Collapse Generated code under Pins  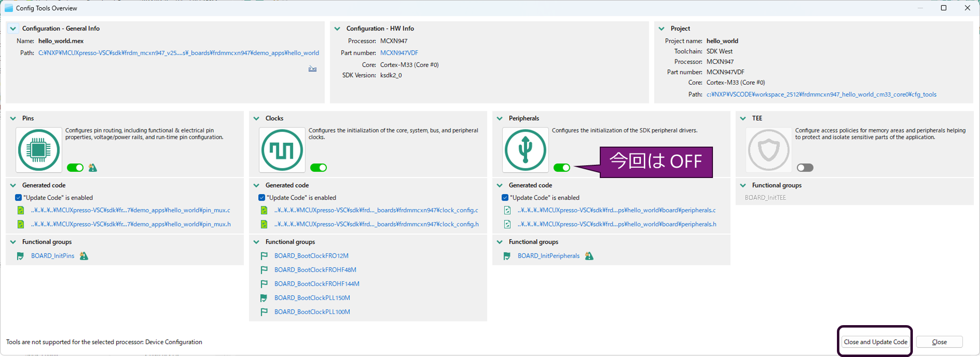(13, 185)
